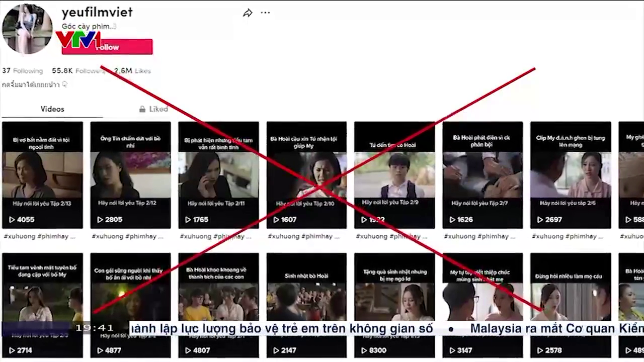Click play icon on 2578 views video
This screenshot has height=362, width=644.
tap(540, 350)
